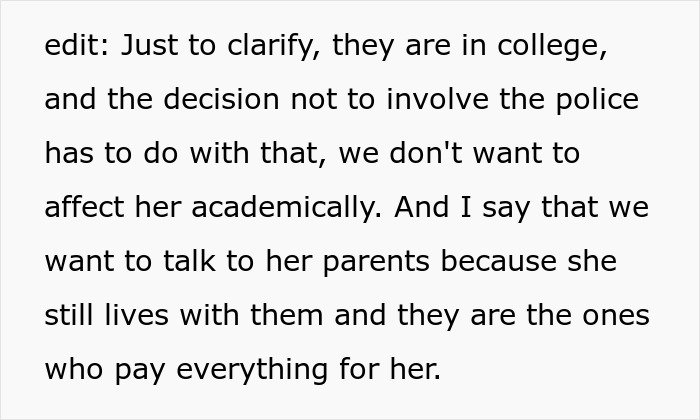Viewport: 700px width, 420px height.
Task: Click the word "pay" in the last line
Action: point(141,370)
